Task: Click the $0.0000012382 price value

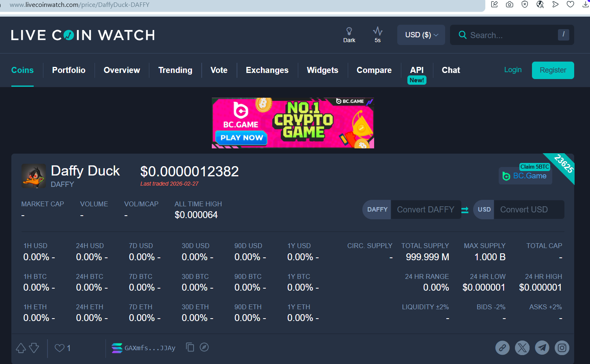Action: 189,171
